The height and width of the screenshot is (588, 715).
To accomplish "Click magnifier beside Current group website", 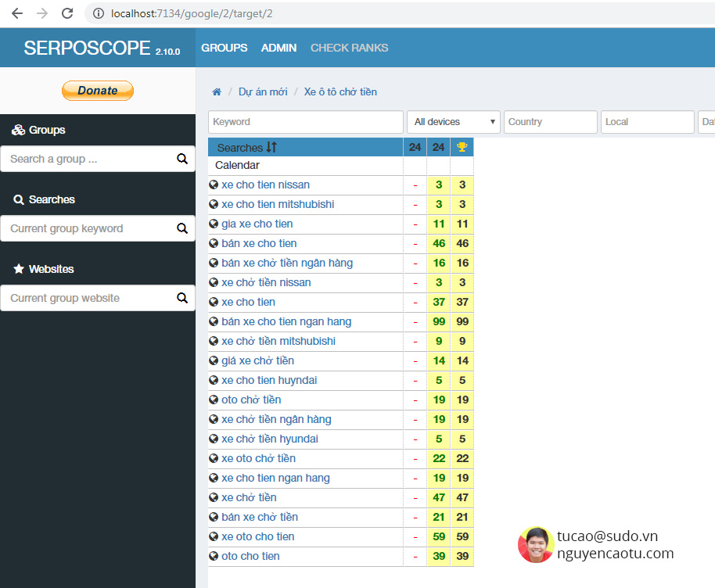I will pos(182,298).
